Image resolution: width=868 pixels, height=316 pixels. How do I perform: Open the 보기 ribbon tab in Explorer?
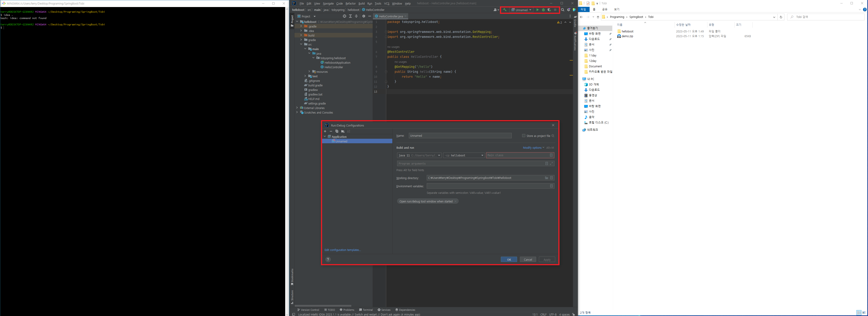pyautogui.click(x=617, y=10)
